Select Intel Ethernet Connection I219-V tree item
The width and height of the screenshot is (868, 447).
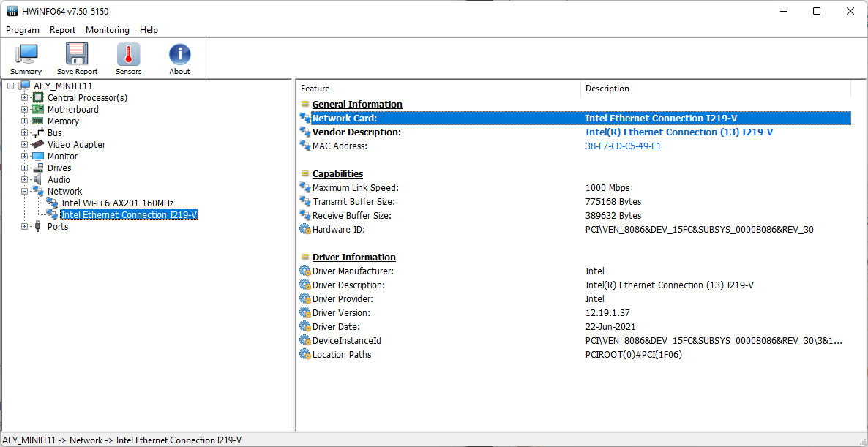click(x=129, y=214)
